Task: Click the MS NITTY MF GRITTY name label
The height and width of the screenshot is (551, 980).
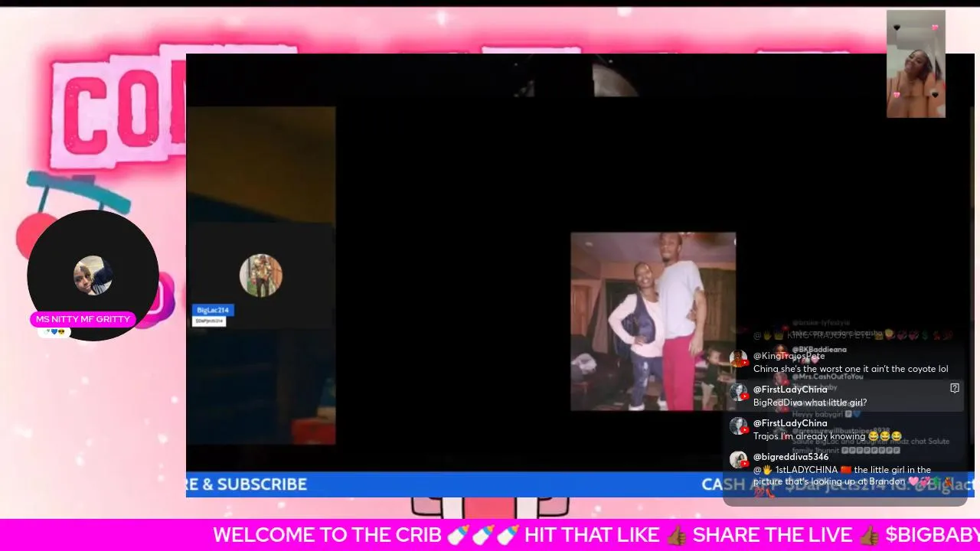Action: [x=83, y=319]
